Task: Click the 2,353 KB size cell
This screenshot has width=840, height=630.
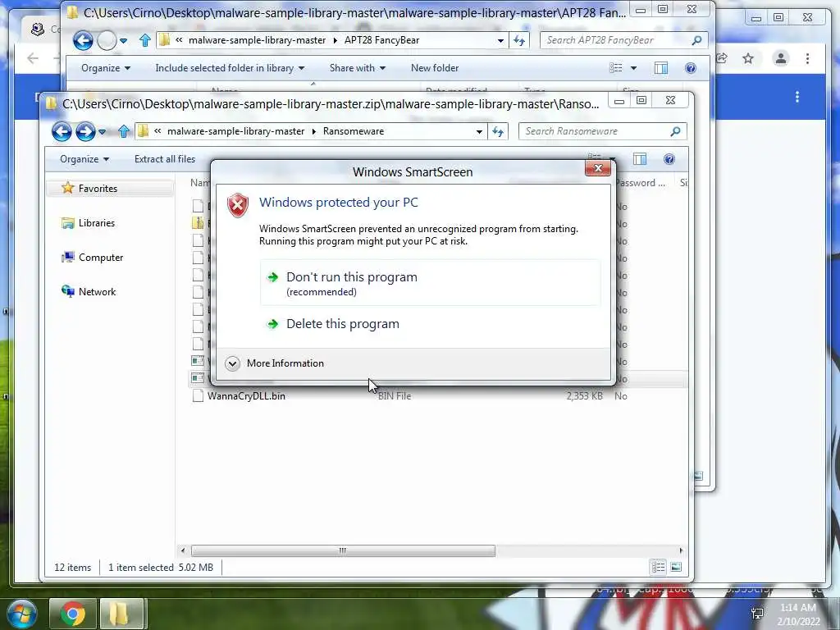Action: pos(584,396)
